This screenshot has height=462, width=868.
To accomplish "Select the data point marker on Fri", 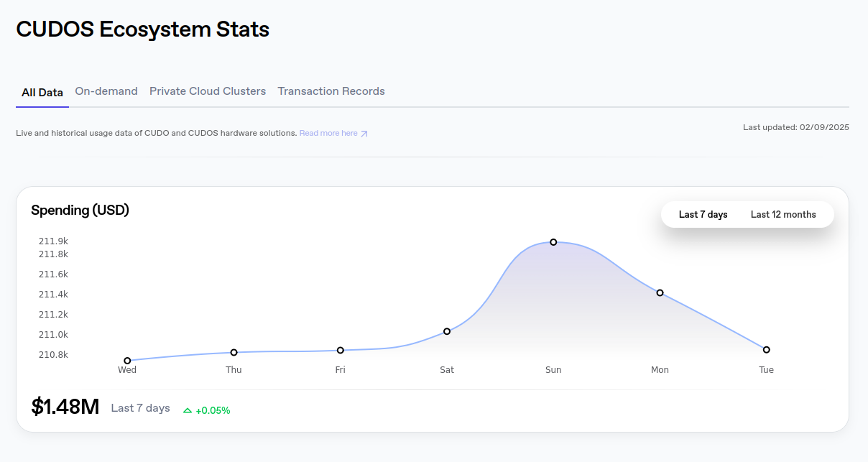I will [x=340, y=350].
